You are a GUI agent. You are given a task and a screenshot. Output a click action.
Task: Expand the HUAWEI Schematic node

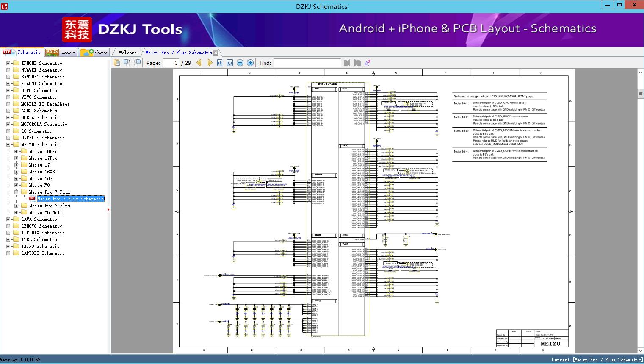pos(8,70)
